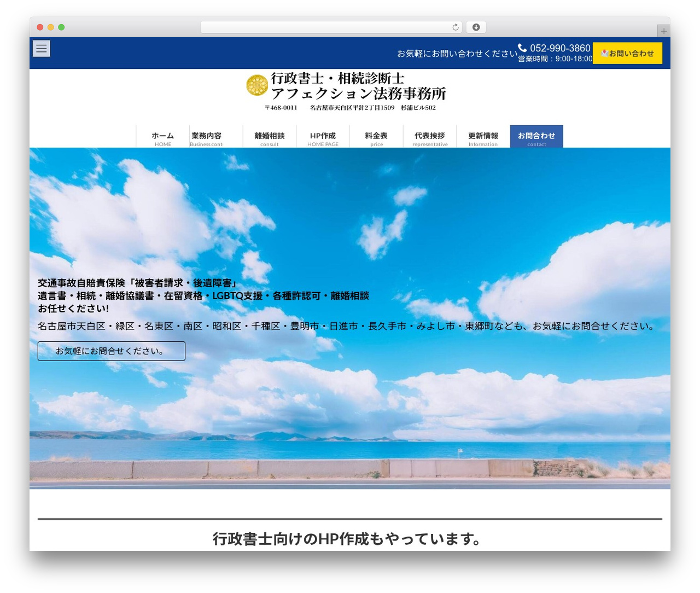This screenshot has width=700, height=593.
Task: Click the hero line starting 遺言書・相続
Action: [203, 296]
